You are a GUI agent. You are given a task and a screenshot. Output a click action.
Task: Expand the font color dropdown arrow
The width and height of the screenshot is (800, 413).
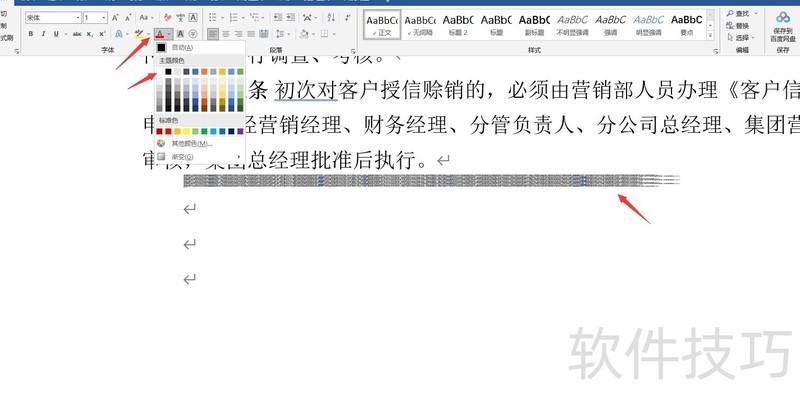coord(169,34)
